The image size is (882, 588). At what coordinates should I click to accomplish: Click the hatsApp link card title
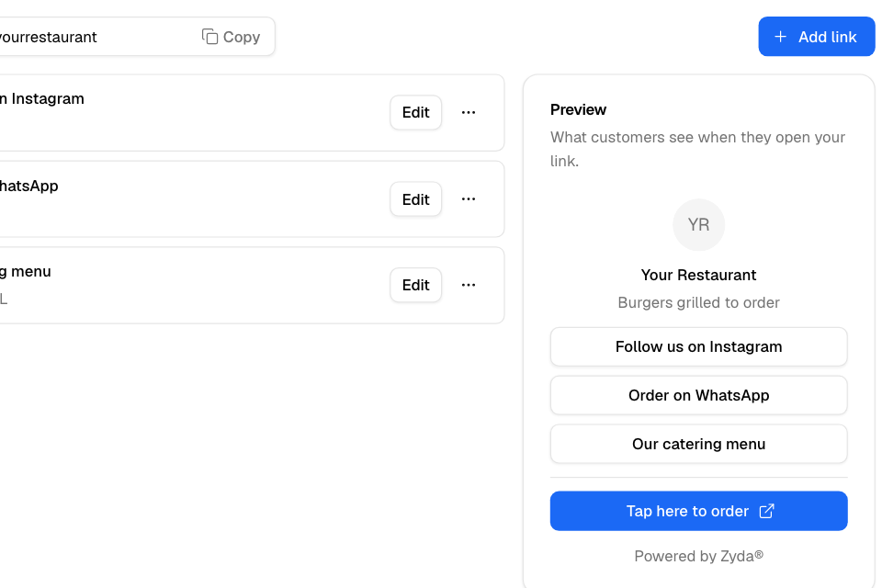28,186
